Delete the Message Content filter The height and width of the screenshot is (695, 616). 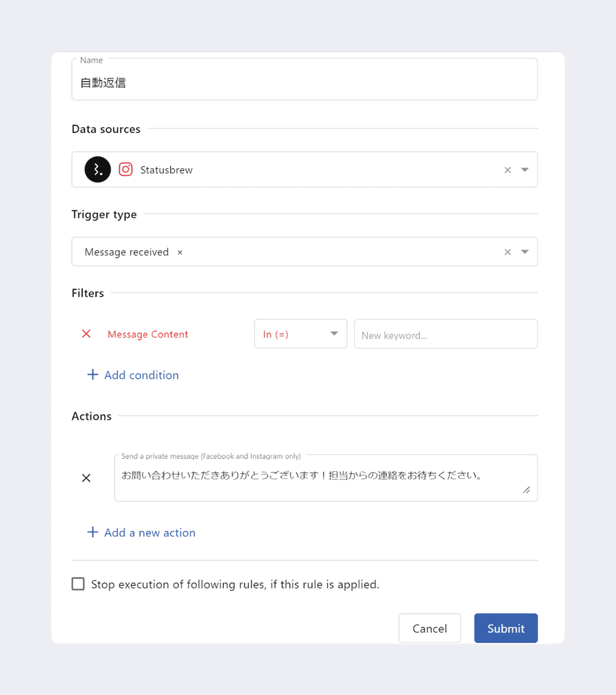point(86,334)
